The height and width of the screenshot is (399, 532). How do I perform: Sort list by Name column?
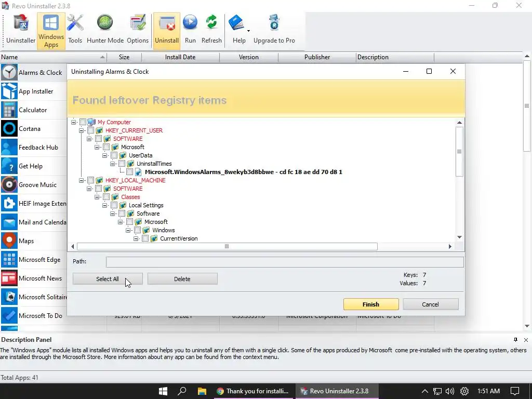[x=54, y=57]
